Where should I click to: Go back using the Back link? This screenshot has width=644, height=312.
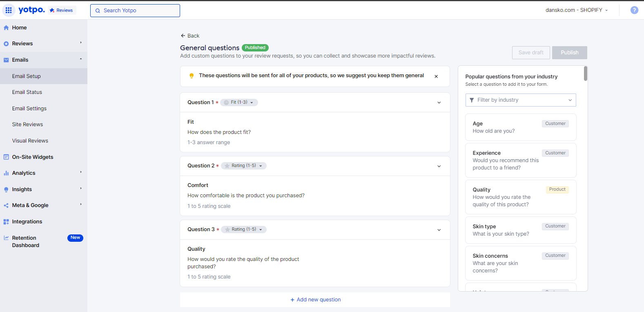click(x=190, y=36)
